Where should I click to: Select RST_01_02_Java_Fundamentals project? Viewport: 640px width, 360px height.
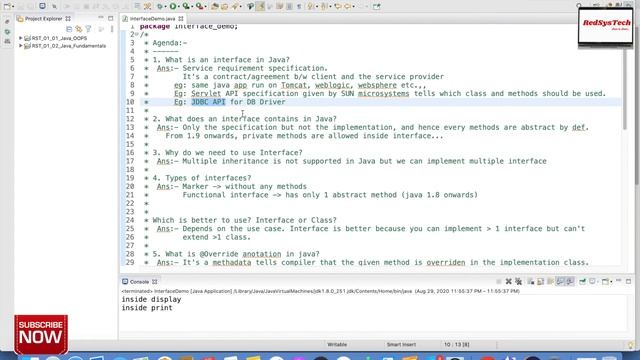(x=69, y=46)
